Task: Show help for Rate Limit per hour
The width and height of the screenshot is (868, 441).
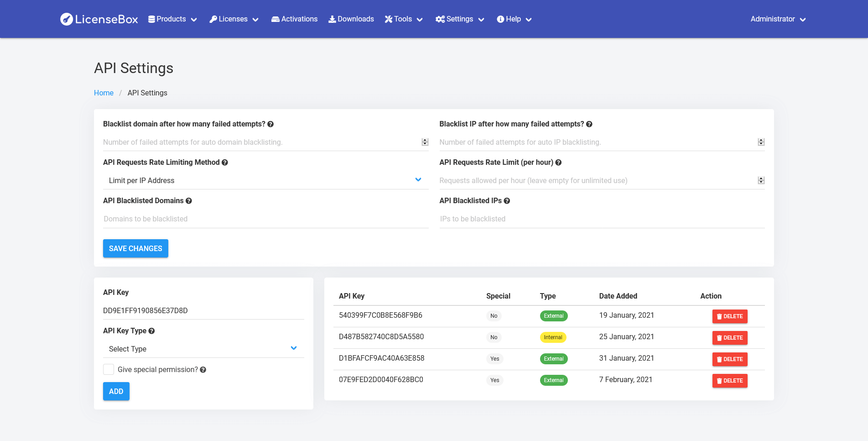Action: point(558,163)
